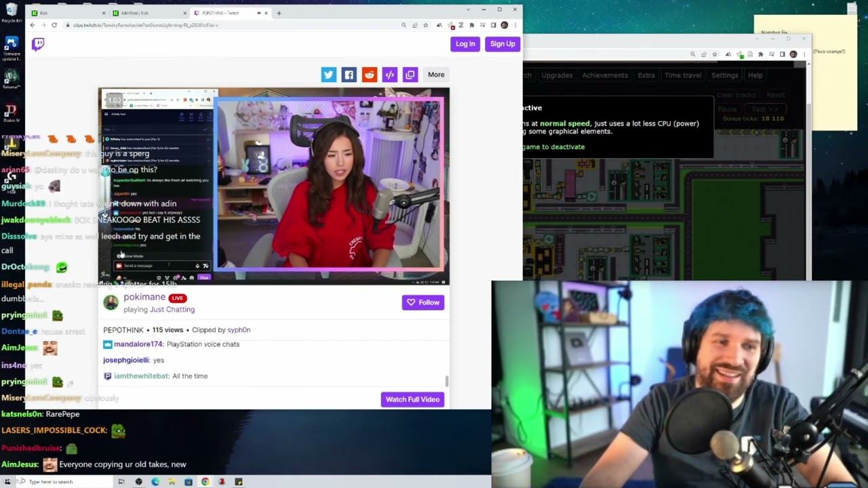Open a new browser tab
The width and height of the screenshot is (868, 488).
coord(279,13)
